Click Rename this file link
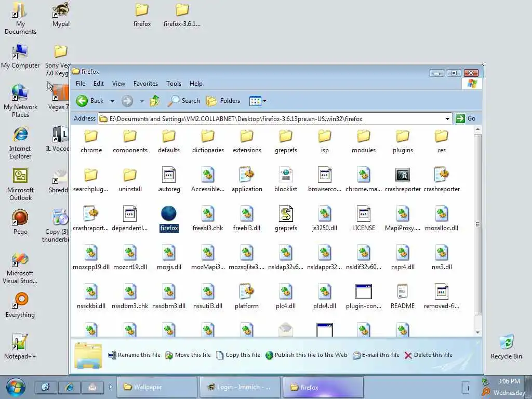 135,355
